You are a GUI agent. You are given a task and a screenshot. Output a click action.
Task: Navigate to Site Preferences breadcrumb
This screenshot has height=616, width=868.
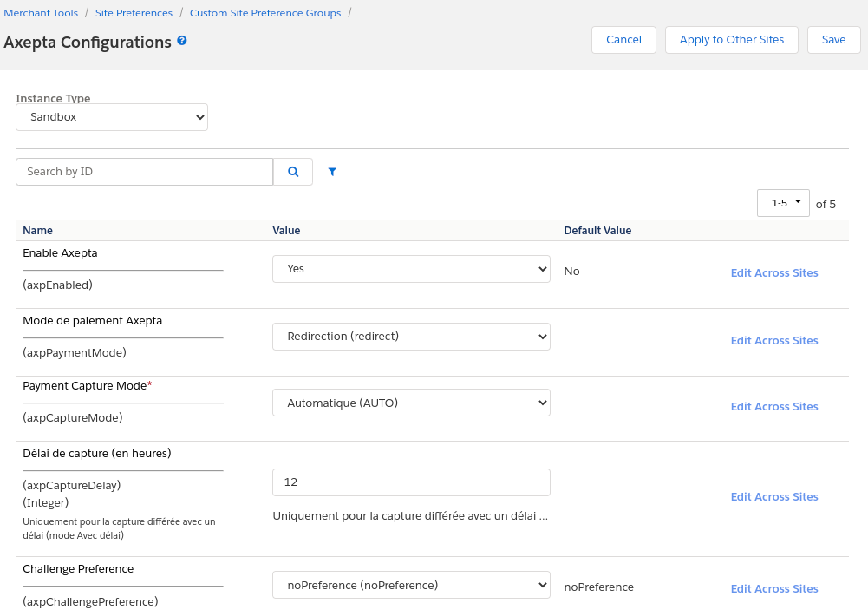[x=134, y=13]
